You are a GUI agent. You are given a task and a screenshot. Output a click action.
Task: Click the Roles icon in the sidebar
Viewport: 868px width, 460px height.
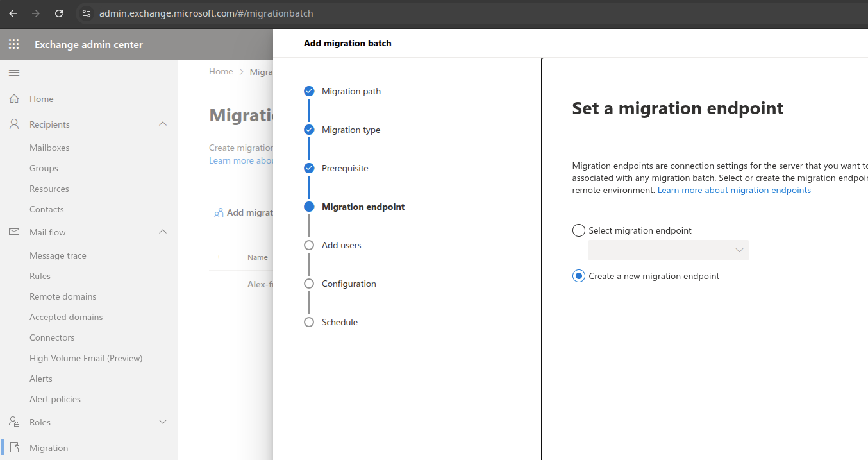(14, 422)
